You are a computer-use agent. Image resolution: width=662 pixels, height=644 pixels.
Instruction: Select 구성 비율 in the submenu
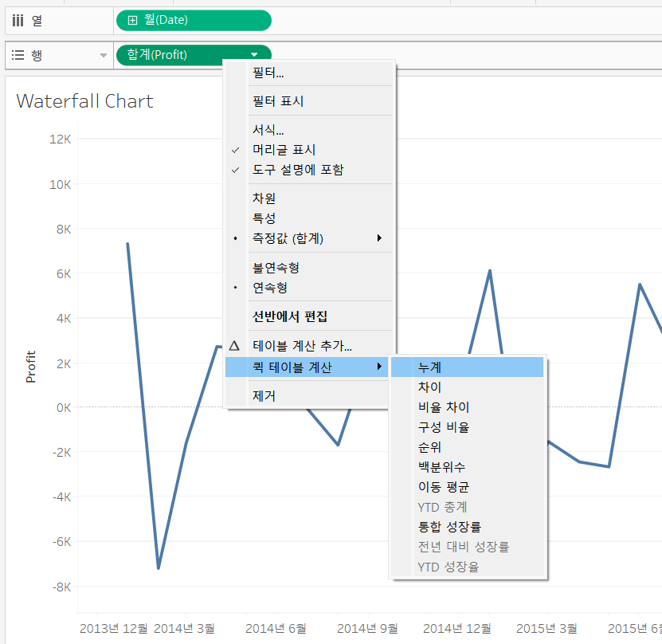(x=467, y=427)
